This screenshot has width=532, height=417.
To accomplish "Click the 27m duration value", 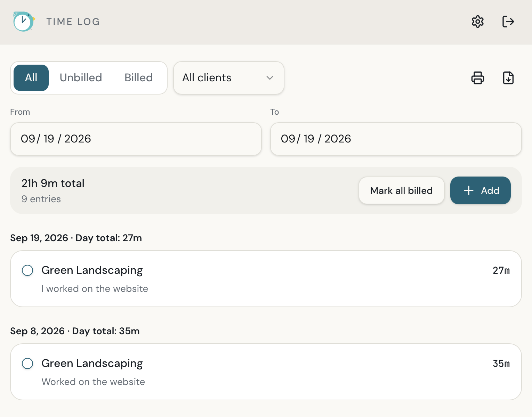I will [501, 270].
